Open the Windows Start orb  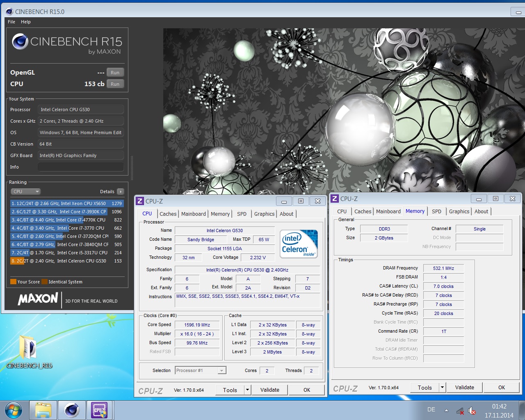(14, 410)
